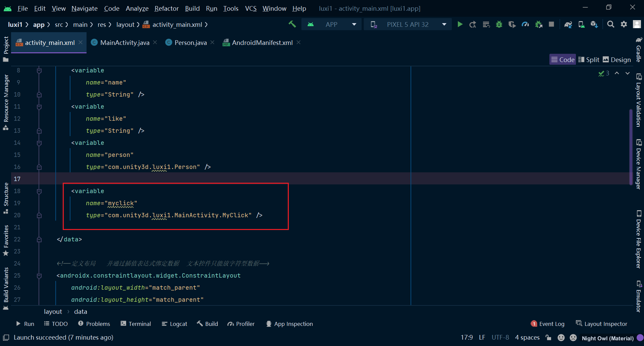Screen dimensions: 644x346
Task: Sync project with Gradle files icon
Action: pos(568,24)
